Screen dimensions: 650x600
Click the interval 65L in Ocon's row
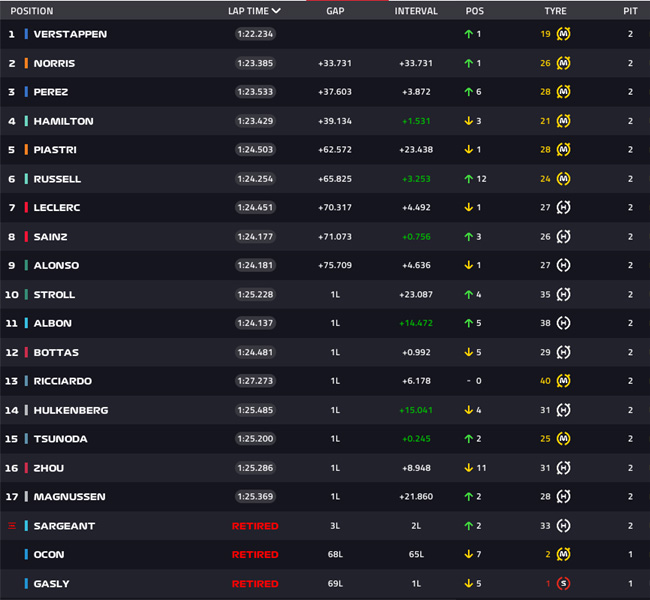416,554
